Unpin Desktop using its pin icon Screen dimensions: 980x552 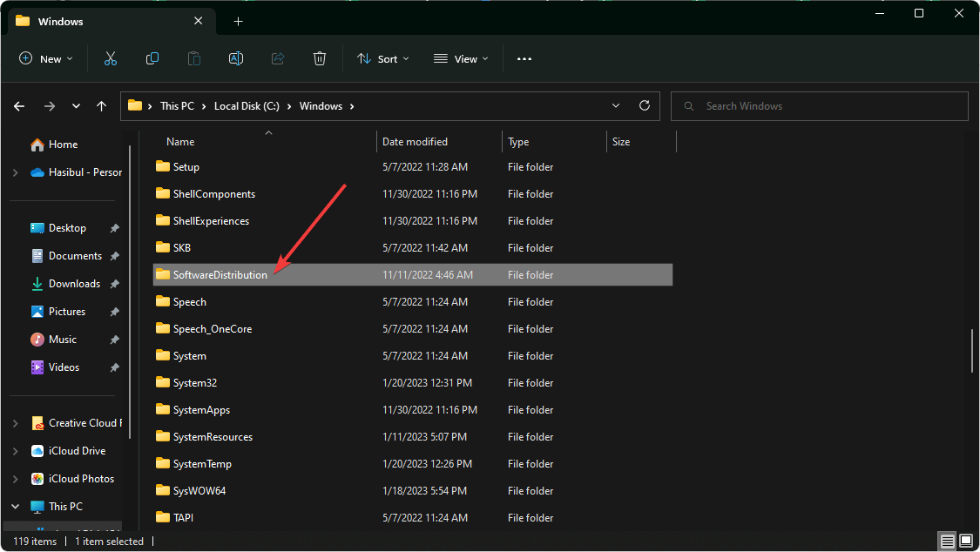pyautogui.click(x=114, y=228)
